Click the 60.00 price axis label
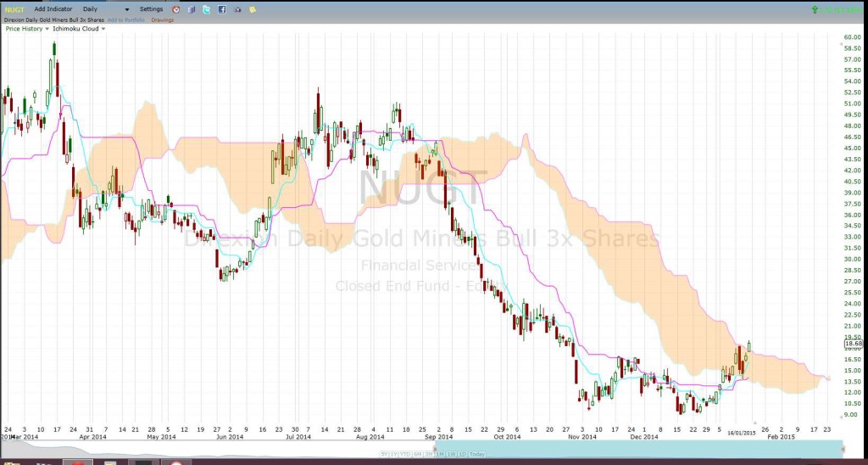 [x=852, y=37]
